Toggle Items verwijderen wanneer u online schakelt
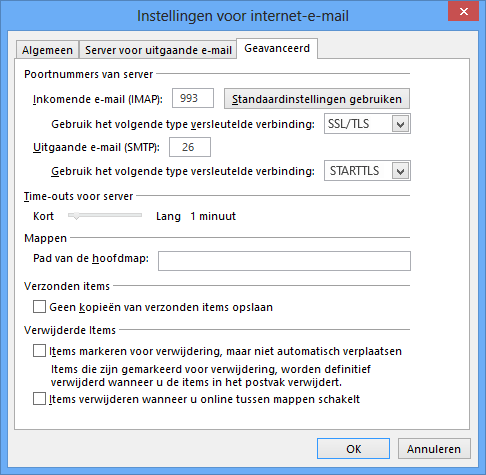486x475 pixels. 39,399
